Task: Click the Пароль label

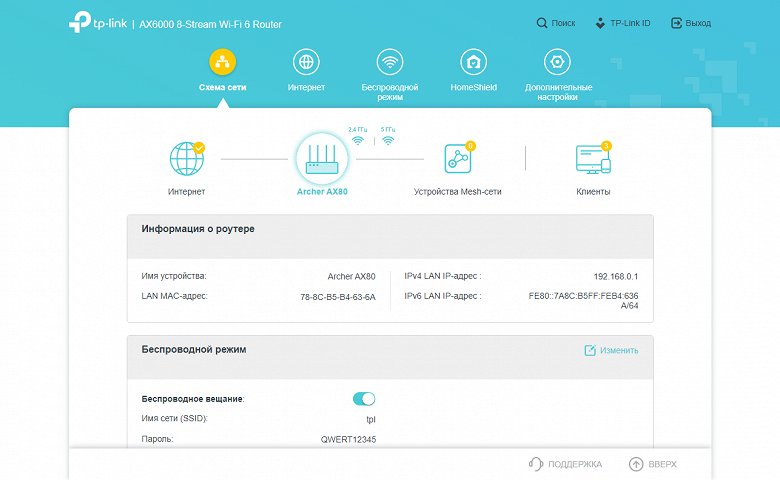Action: (x=157, y=439)
